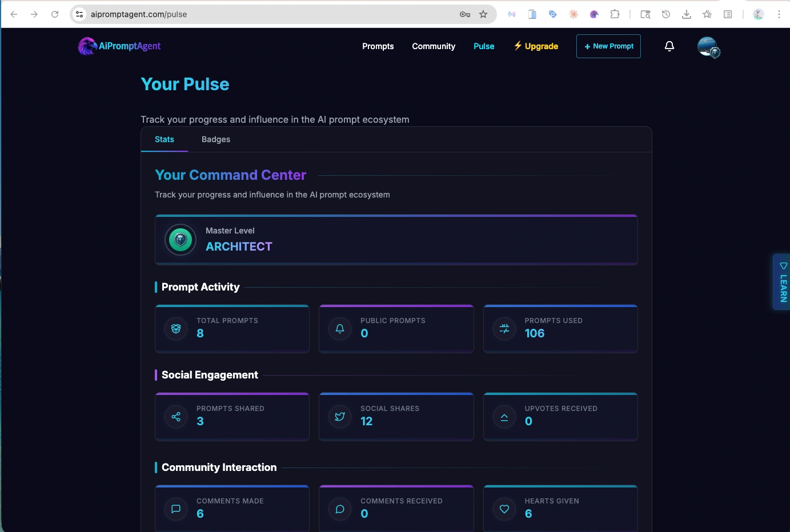Reload the page in the browser
Screen dimensions: 790x532
pyautogui.click(x=55, y=14)
